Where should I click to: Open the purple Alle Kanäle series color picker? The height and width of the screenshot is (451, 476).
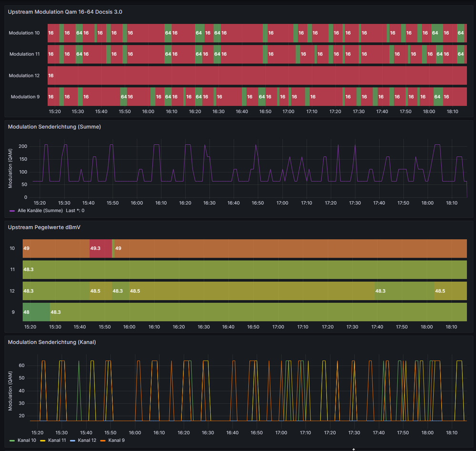11,210
